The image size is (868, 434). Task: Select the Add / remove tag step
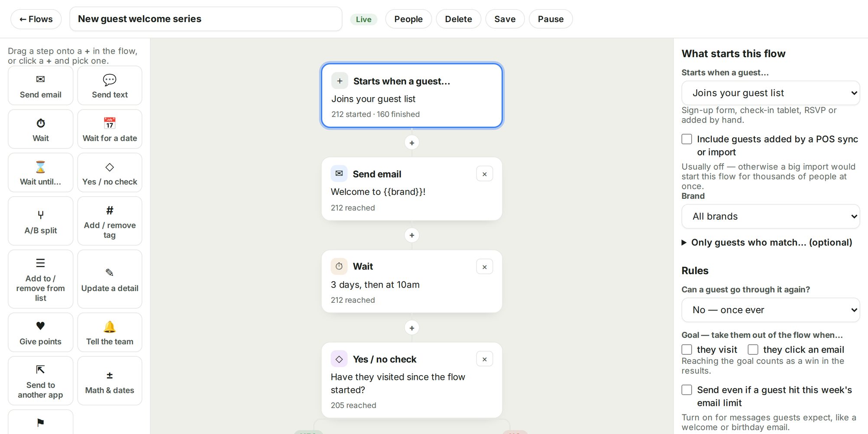point(110,221)
